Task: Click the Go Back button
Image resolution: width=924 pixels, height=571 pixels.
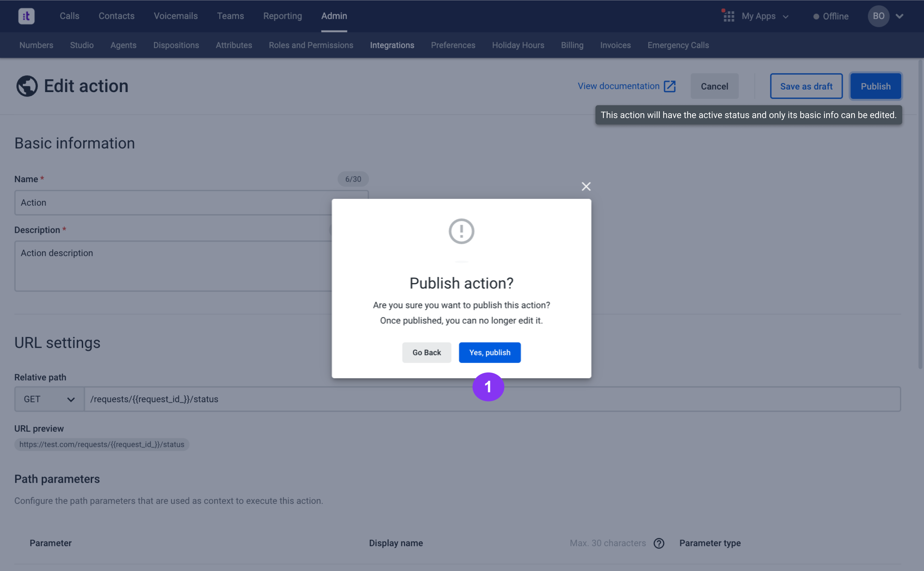Action: pos(426,352)
